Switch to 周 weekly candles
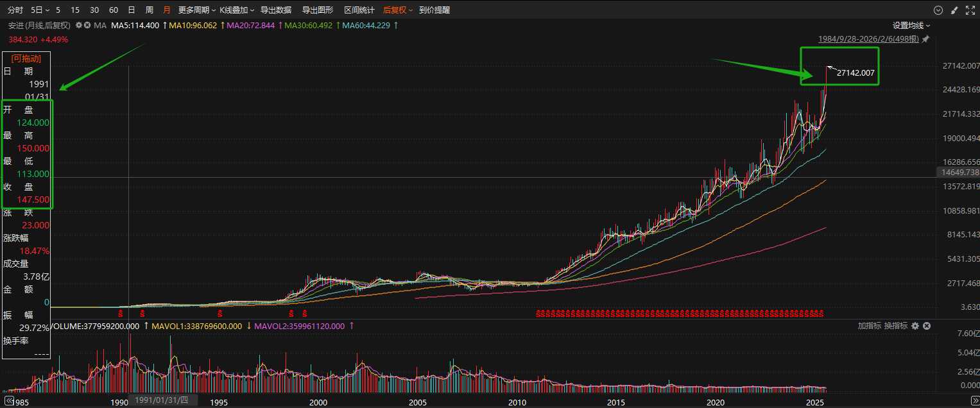980x408 pixels. point(150,10)
